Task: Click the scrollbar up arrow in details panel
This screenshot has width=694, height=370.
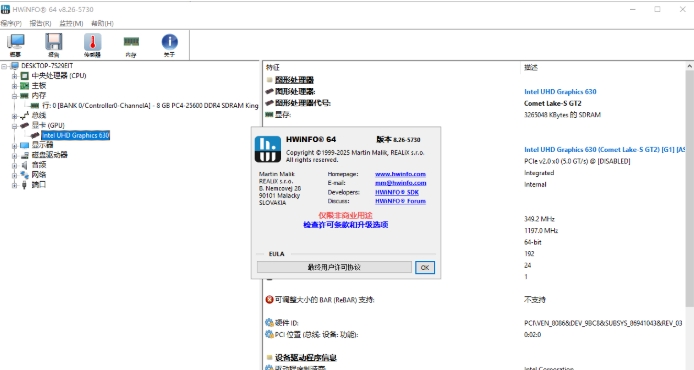Action: coord(690,66)
